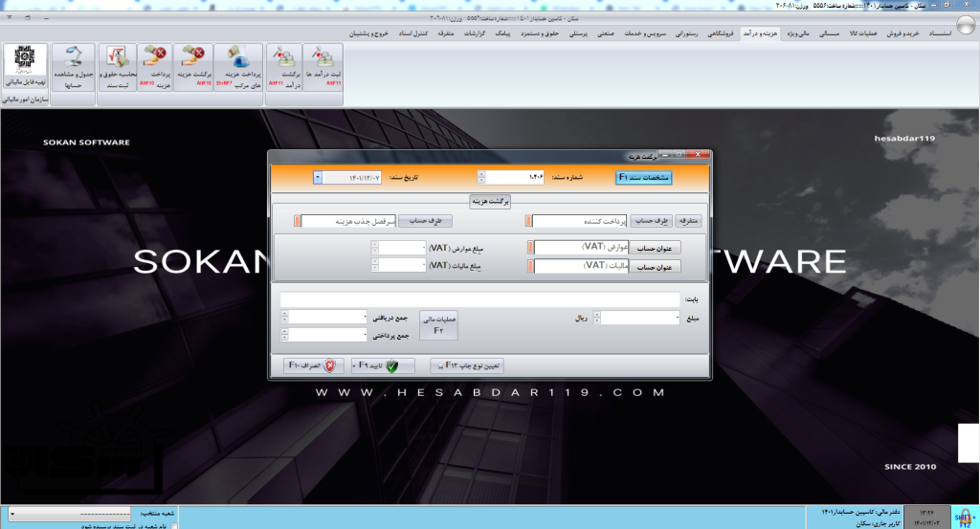
Task: Open برگشت هزینه toolbar icon
Action: pos(193,67)
